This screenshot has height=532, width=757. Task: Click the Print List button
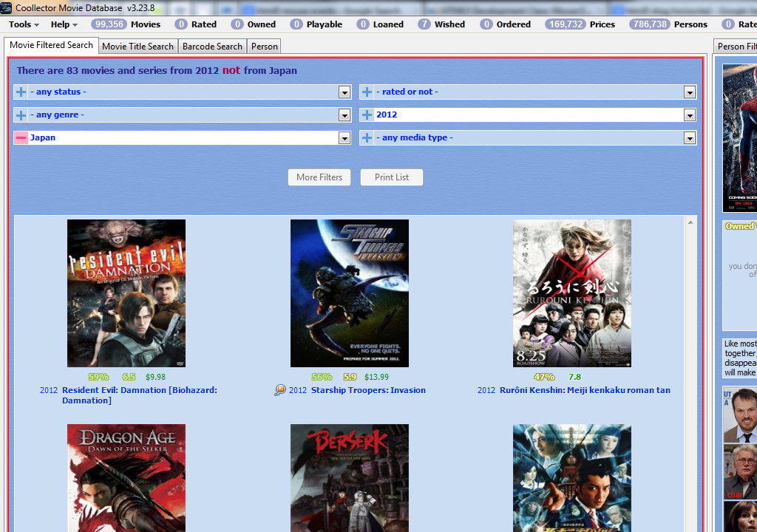pos(392,177)
